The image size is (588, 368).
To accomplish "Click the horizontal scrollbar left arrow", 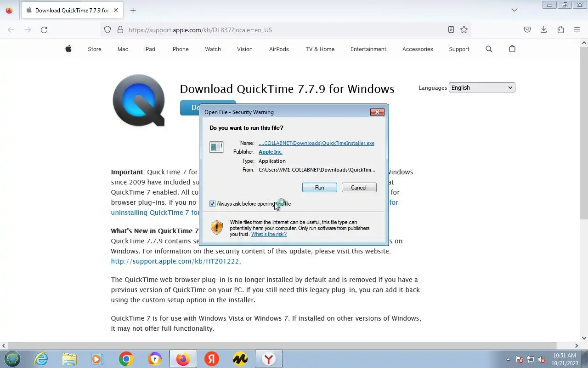I will [x=4, y=345].
